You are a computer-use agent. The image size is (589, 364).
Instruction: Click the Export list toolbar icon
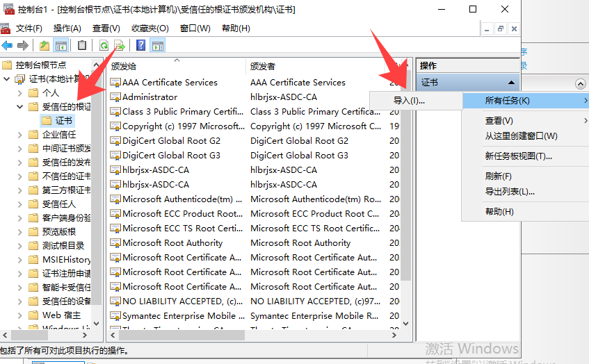tap(119, 45)
